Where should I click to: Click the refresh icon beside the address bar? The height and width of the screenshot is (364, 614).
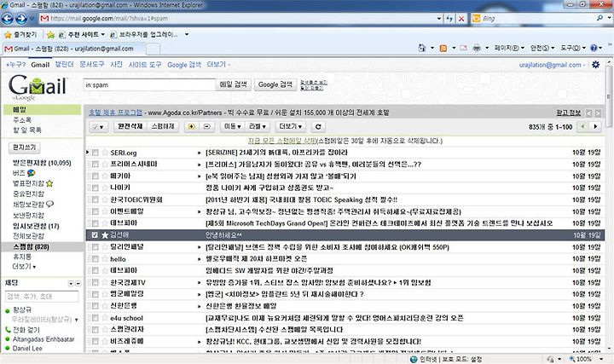tap(449, 19)
